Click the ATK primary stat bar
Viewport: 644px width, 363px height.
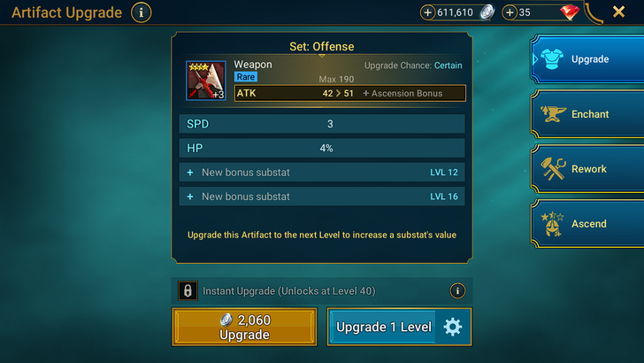coord(350,93)
